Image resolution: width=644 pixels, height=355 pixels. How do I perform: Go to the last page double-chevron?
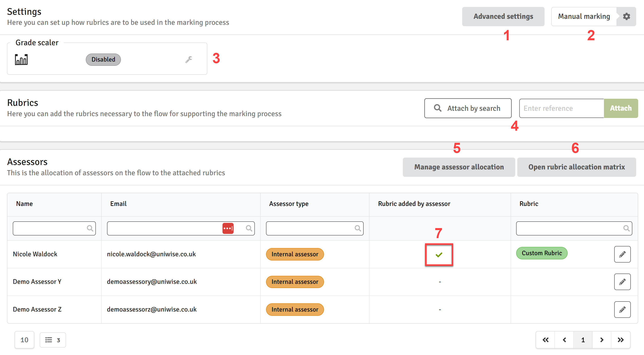tap(620, 340)
